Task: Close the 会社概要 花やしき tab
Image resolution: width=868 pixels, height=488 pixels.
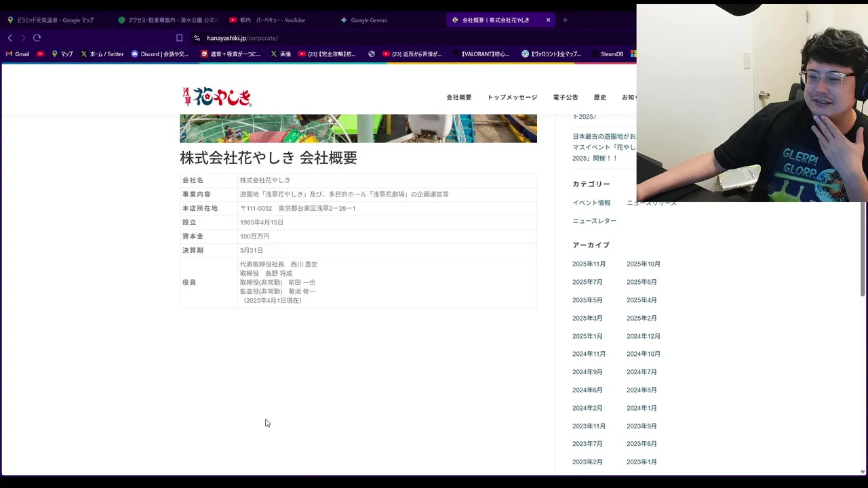Action: tap(548, 20)
